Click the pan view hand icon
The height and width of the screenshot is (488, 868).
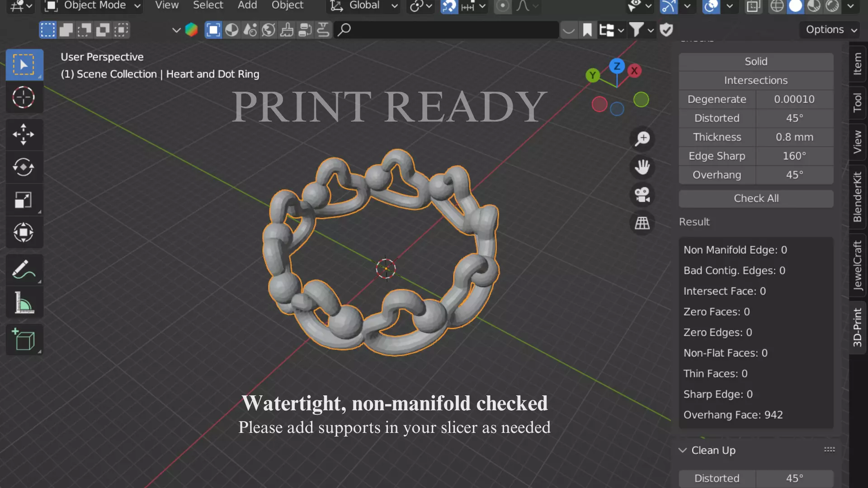pos(642,167)
